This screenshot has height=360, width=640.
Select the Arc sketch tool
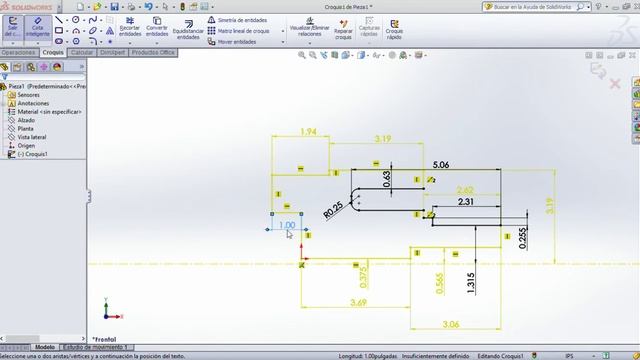(76, 31)
